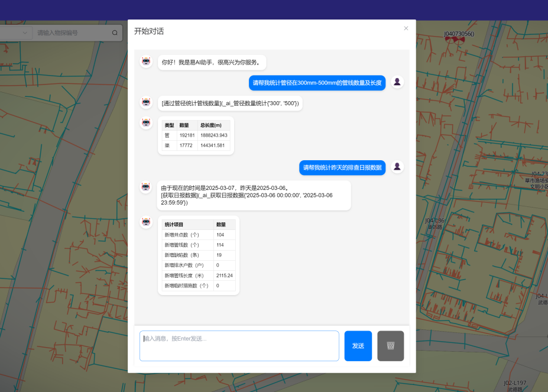Click user avatar beside the 300mm-500mm query
Viewport: 548px width, 392px height.
tap(397, 82)
